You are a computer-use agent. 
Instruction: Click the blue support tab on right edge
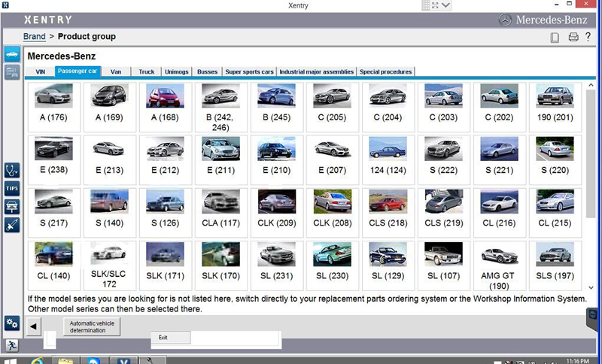coord(594,319)
